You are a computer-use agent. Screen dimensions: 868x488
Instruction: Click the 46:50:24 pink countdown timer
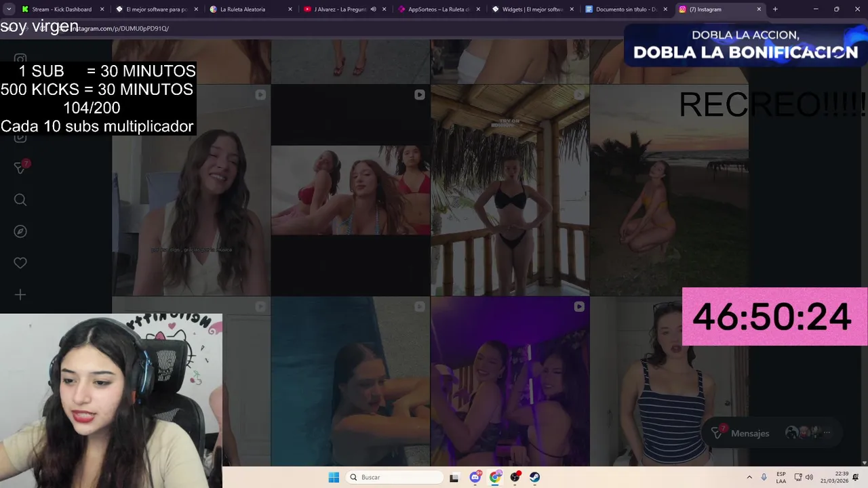click(x=774, y=317)
